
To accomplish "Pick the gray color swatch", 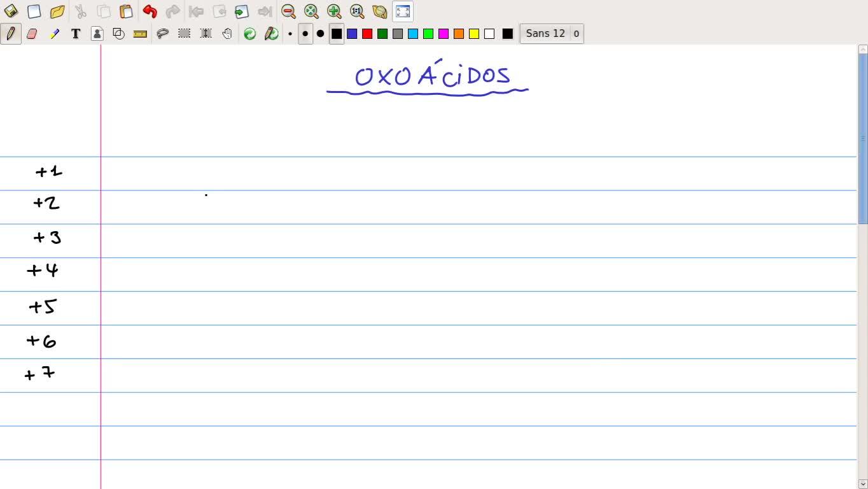I will 398,34.
